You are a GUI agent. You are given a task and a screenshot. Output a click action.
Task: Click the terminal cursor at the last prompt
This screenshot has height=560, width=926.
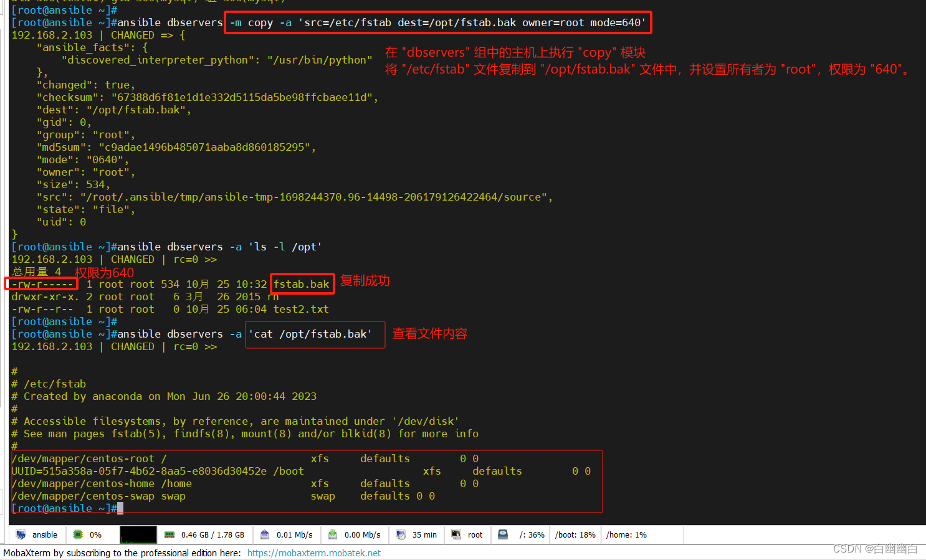(120, 508)
